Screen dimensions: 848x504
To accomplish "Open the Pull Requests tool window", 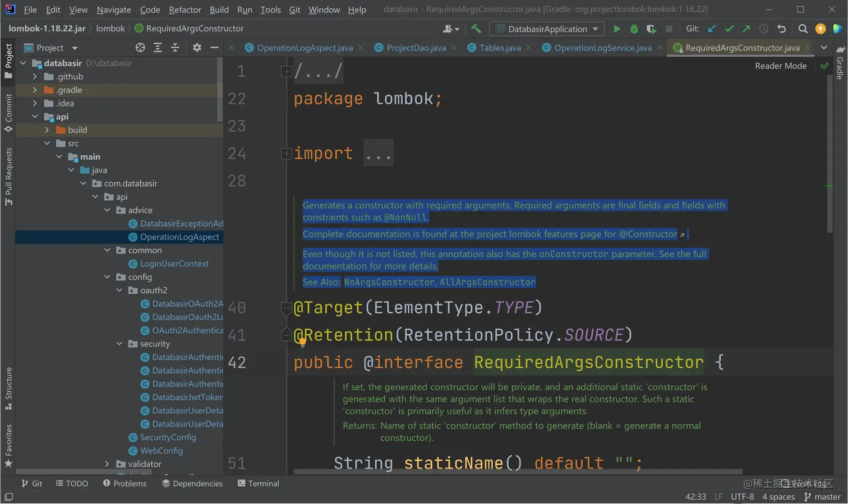I will [x=8, y=177].
